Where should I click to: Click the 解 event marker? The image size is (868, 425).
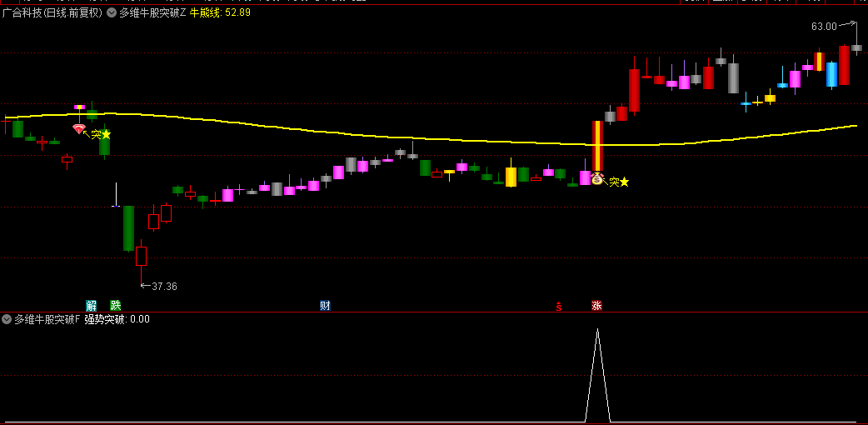point(91,305)
